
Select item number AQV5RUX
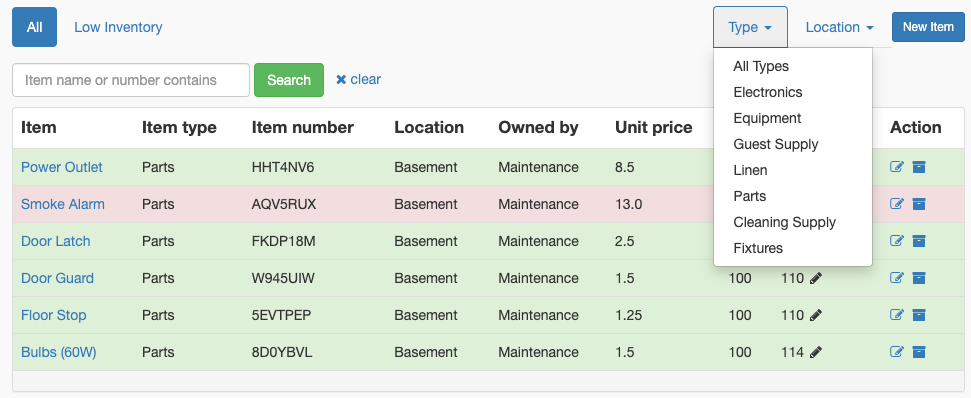pyautogui.click(x=284, y=204)
